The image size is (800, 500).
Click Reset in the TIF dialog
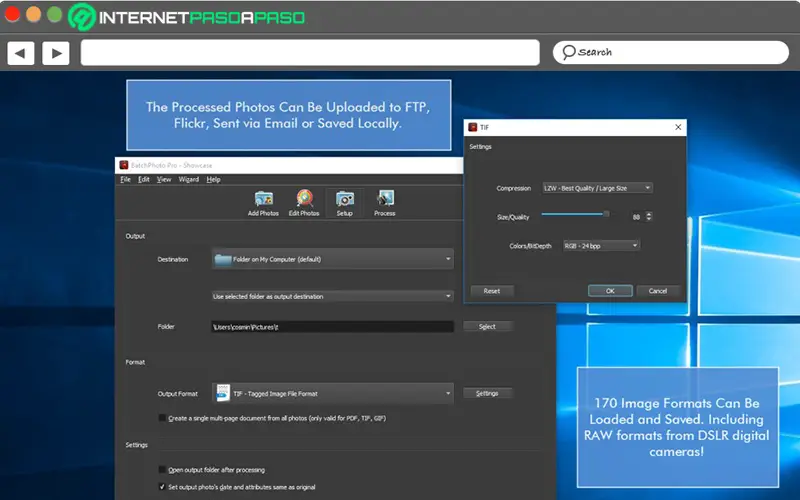tap(492, 291)
